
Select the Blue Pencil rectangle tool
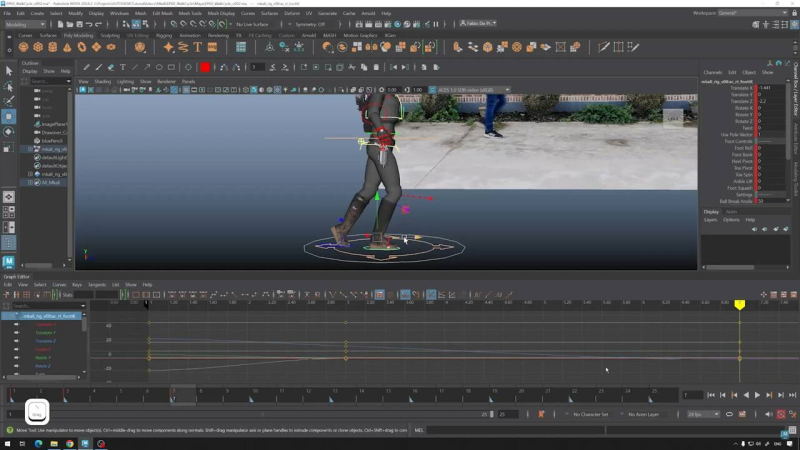[171, 67]
